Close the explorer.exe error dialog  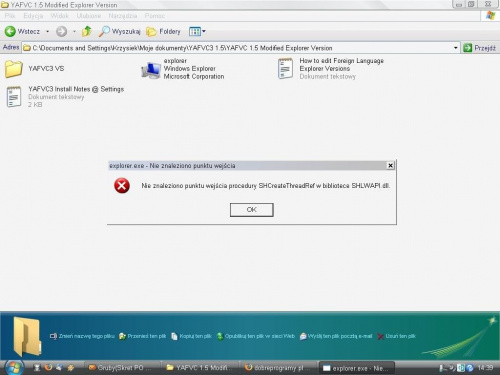click(390, 165)
